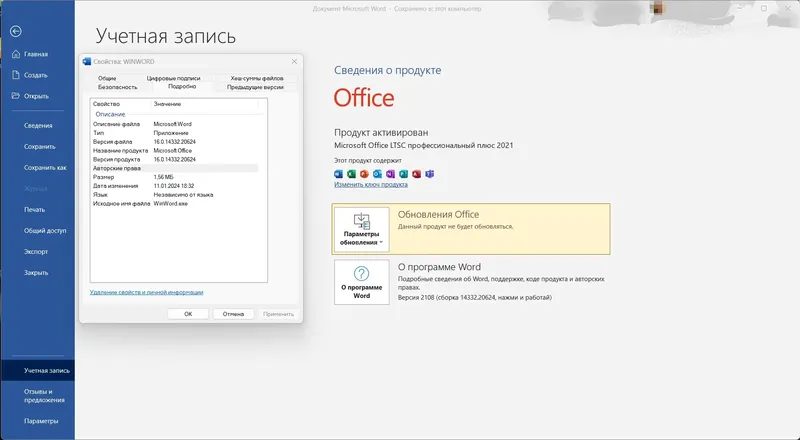
Task: Click the Access app icon in product contents
Action: pos(416,174)
